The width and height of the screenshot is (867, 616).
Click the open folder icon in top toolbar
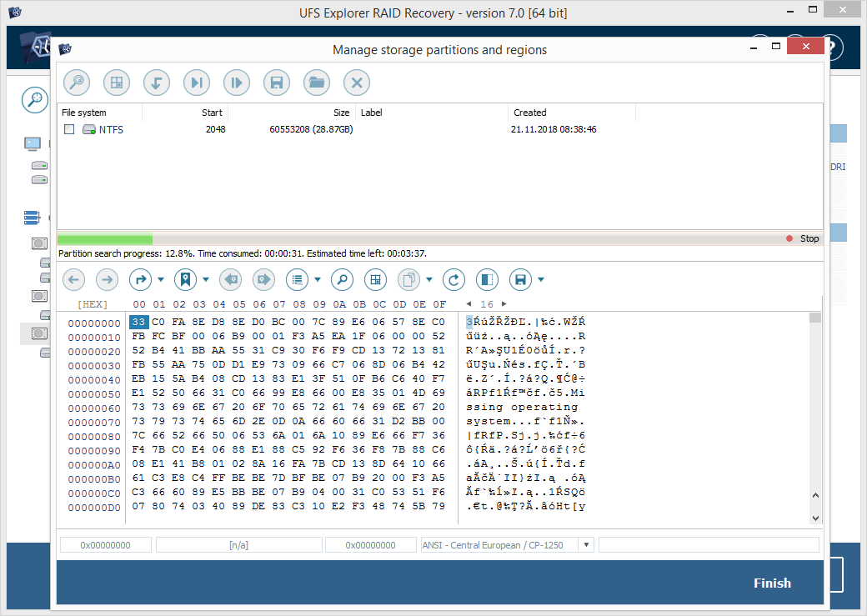[317, 83]
